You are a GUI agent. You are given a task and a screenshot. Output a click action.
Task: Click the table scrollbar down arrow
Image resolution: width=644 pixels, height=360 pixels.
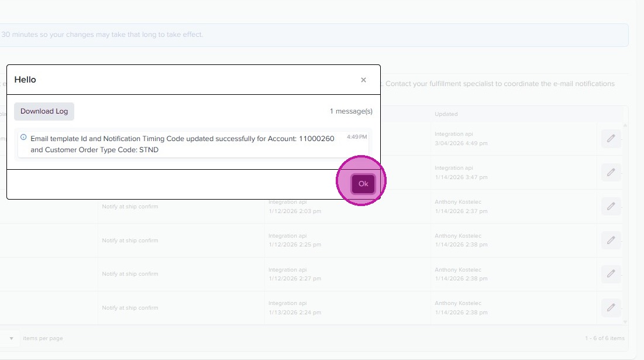tap(625, 321)
